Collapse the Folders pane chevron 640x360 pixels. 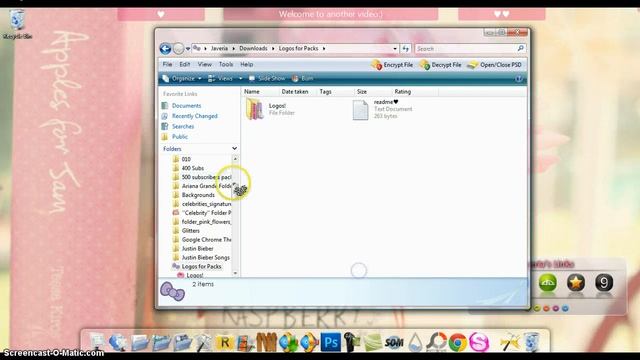[x=234, y=149]
